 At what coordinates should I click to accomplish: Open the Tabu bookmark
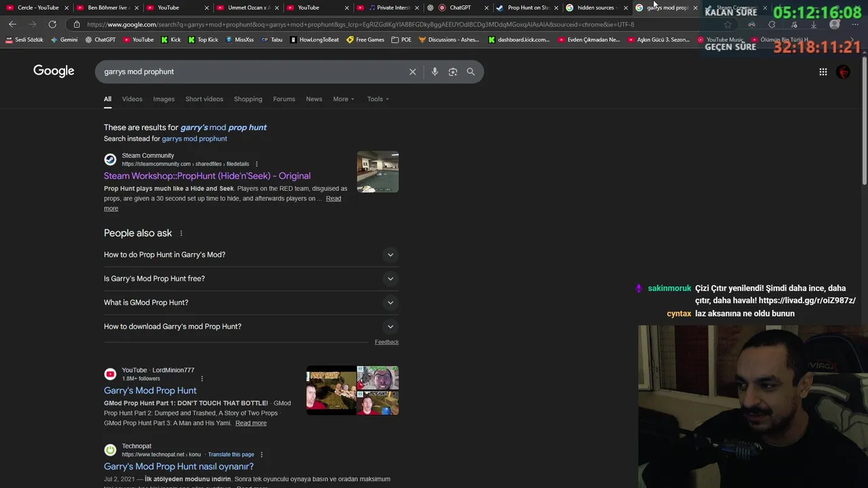pos(272,39)
